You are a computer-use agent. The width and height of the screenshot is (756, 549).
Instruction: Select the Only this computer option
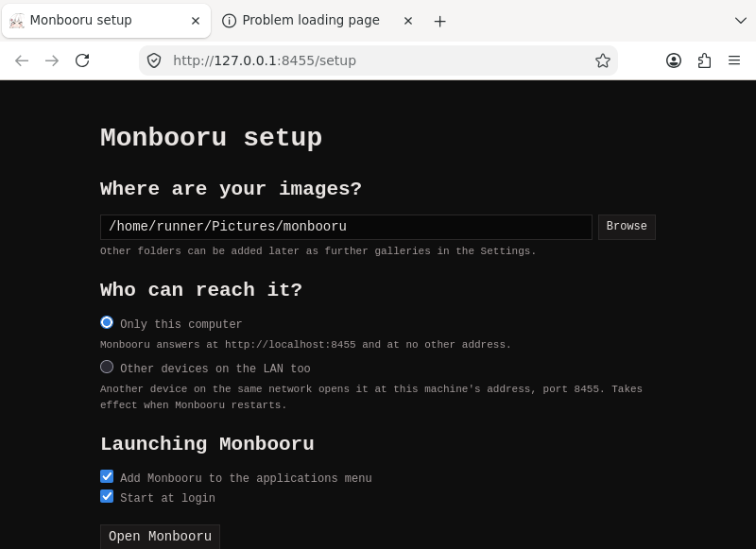(107, 322)
